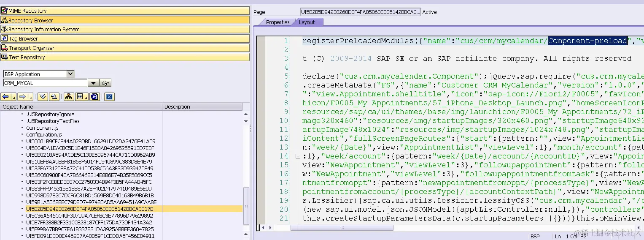Select page UI5E7FF288B2F331CCB23187CFF175DA73DF434A3A2

pyautogui.click(x=89, y=222)
